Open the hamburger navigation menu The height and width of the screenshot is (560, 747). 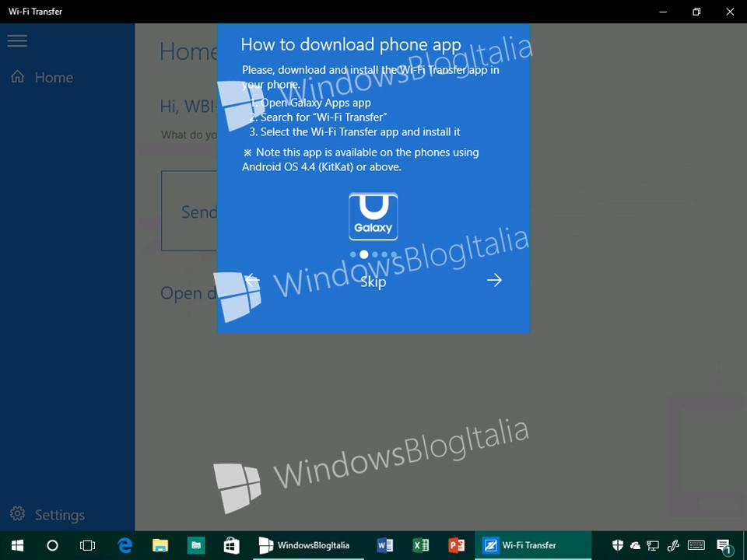(x=17, y=40)
